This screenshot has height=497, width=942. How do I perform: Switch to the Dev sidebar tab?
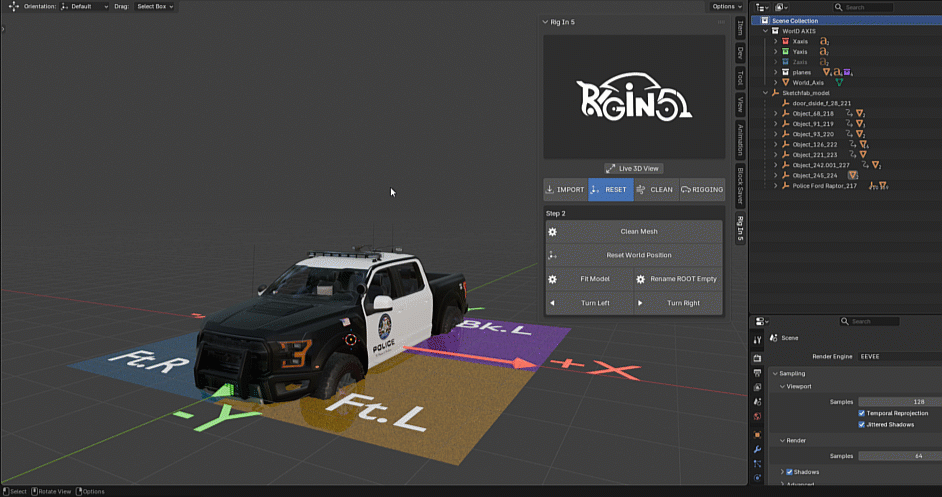(740, 52)
